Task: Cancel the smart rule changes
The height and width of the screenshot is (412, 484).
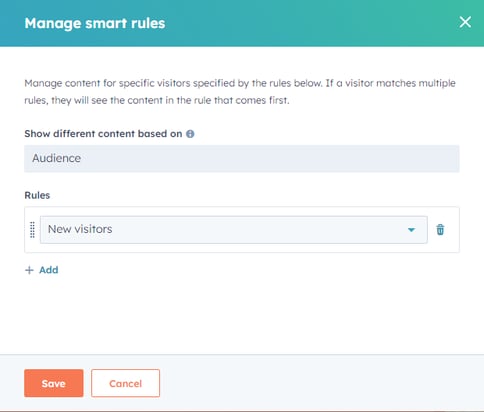Action: pyautogui.click(x=125, y=383)
